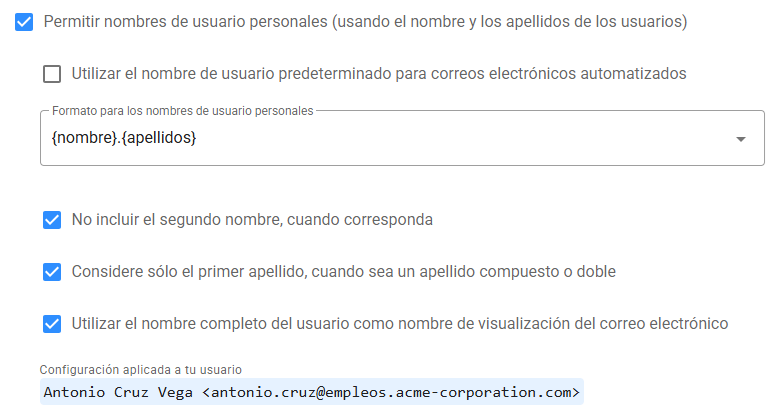The height and width of the screenshot is (416, 781).
Task: Disable the 'Utilizar el nombre completo' checkbox
Action: point(52,324)
